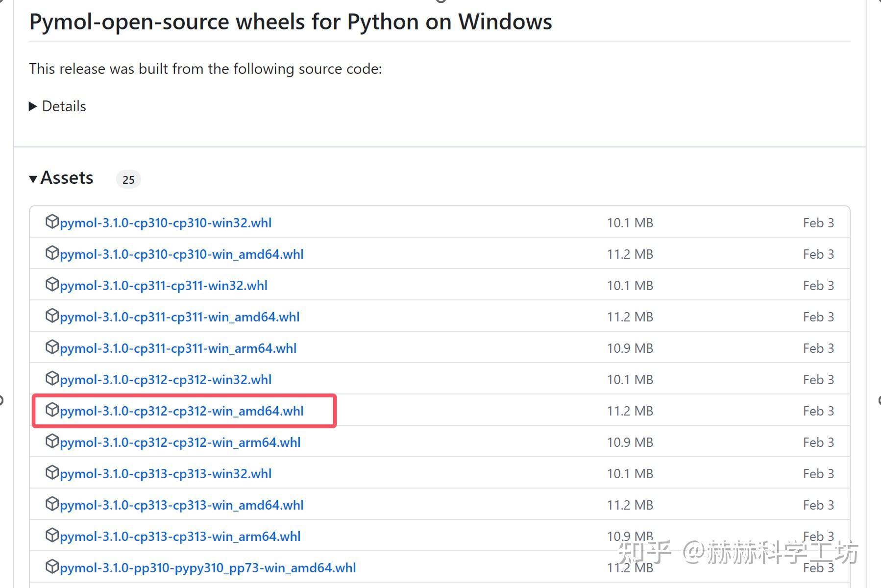Image resolution: width=881 pixels, height=588 pixels.
Task: Download pymol-3.1.0-cp310-cp310-win_amd64.whl
Action: click(x=181, y=254)
